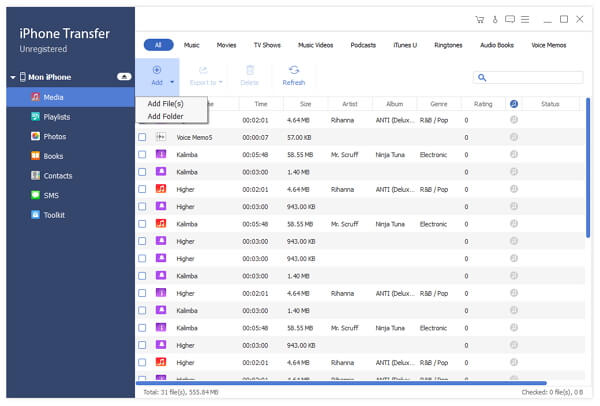
Task: Click the Add plus icon
Action: [x=157, y=70]
